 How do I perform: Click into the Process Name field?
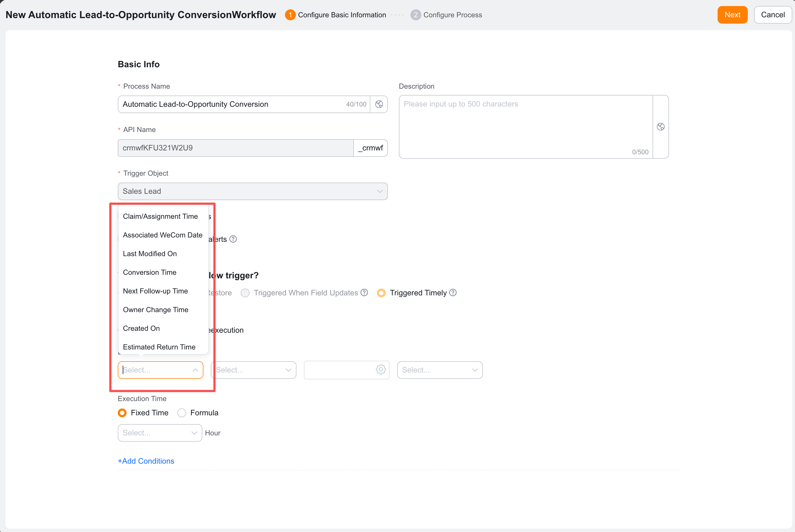coord(243,104)
